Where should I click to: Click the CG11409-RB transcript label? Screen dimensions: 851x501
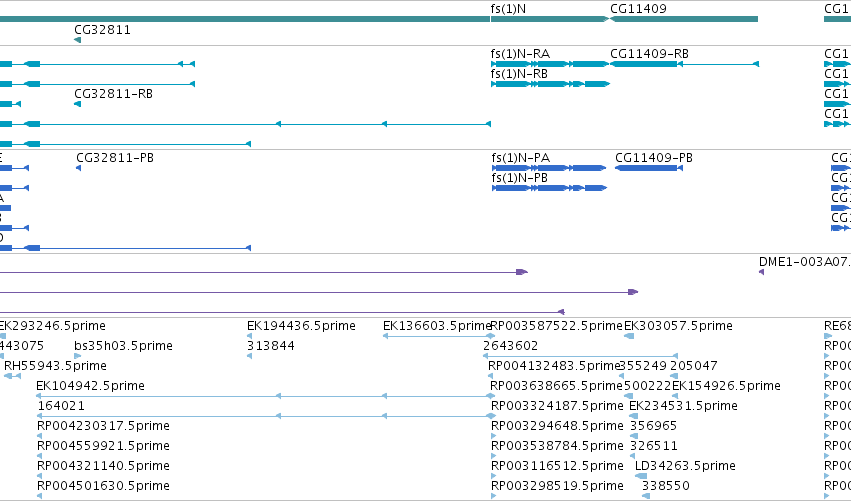coord(650,54)
